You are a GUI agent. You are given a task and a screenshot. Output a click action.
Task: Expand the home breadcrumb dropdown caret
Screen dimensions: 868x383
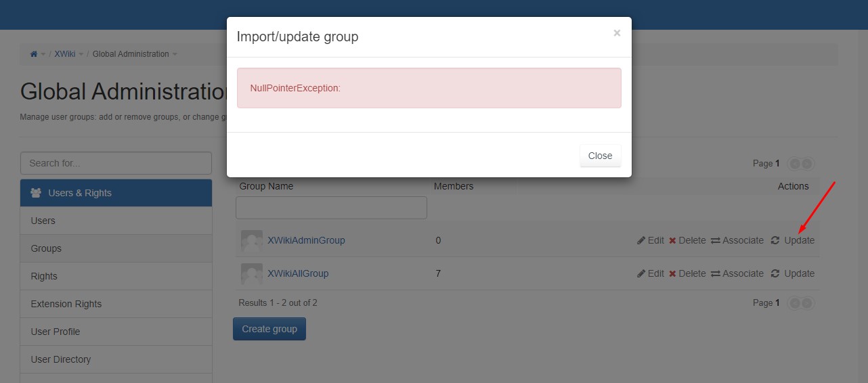43,54
